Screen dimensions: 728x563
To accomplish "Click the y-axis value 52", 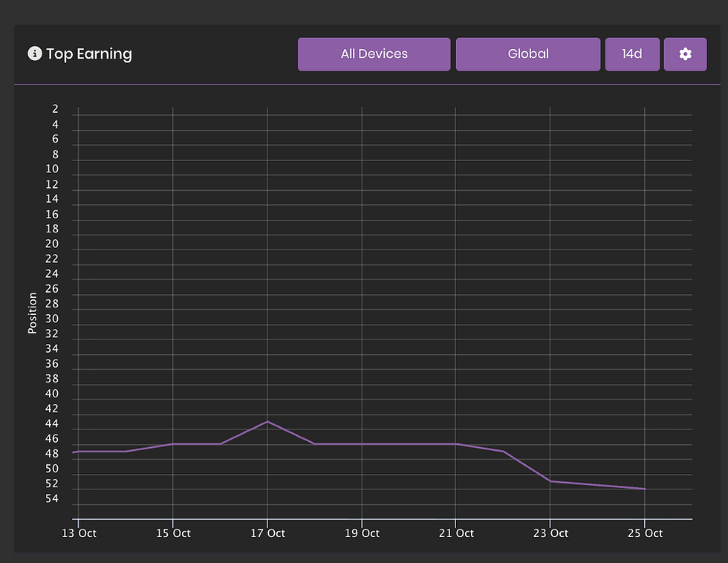I will (x=52, y=484).
